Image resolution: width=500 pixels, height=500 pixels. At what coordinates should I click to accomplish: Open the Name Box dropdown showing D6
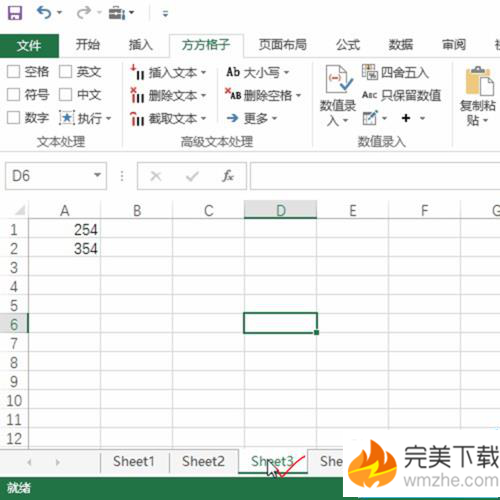coord(97,175)
